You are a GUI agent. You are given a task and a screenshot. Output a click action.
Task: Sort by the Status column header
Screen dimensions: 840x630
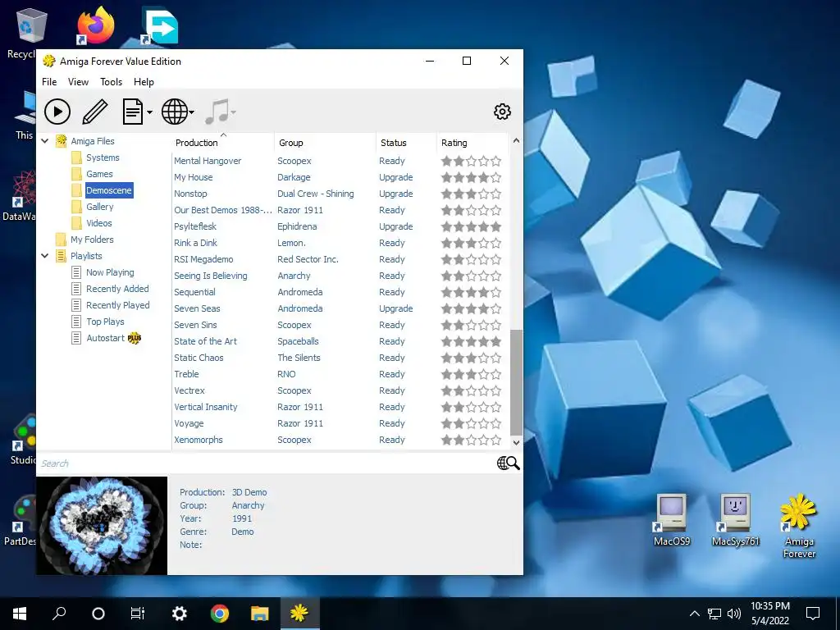click(x=393, y=143)
